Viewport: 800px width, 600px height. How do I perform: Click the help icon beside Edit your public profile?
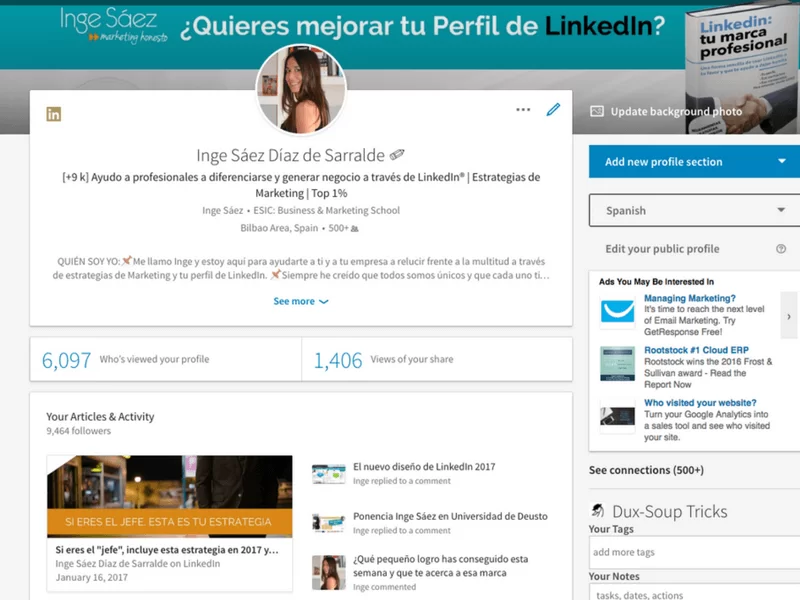(x=781, y=248)
